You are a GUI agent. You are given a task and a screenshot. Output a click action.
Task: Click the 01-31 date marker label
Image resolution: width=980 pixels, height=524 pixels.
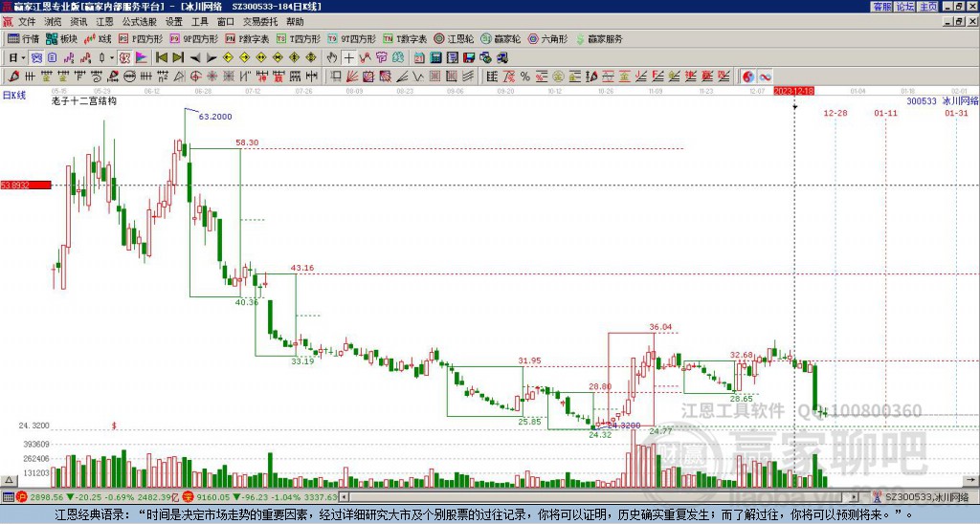tap(956, 113)
